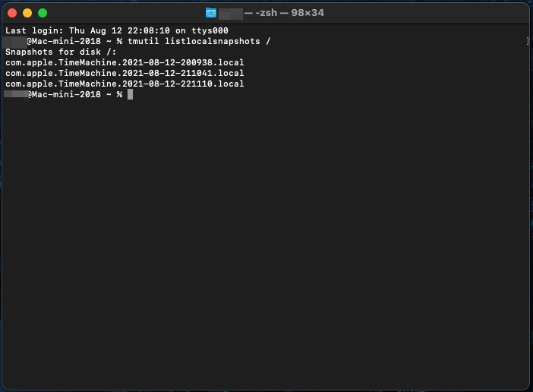Viewport: 533px width, 392px height.
Task: Click the block cursor at the prompt
Action: (131, 94)
